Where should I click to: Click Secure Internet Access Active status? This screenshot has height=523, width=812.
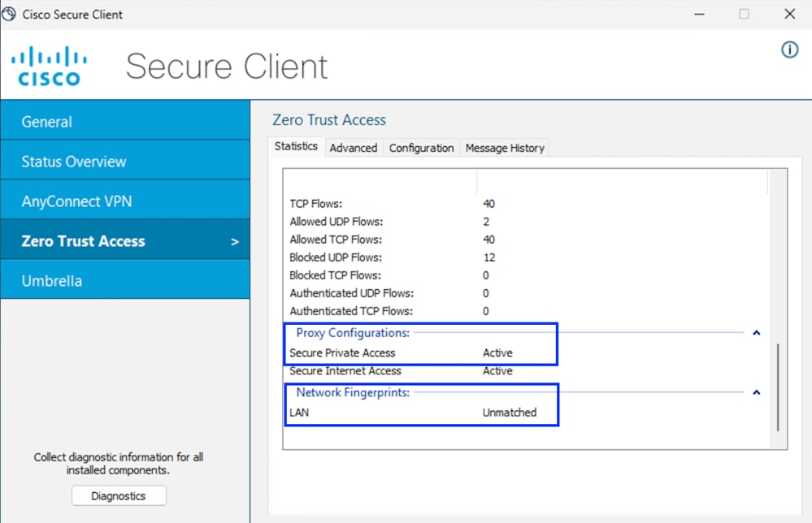497,371
